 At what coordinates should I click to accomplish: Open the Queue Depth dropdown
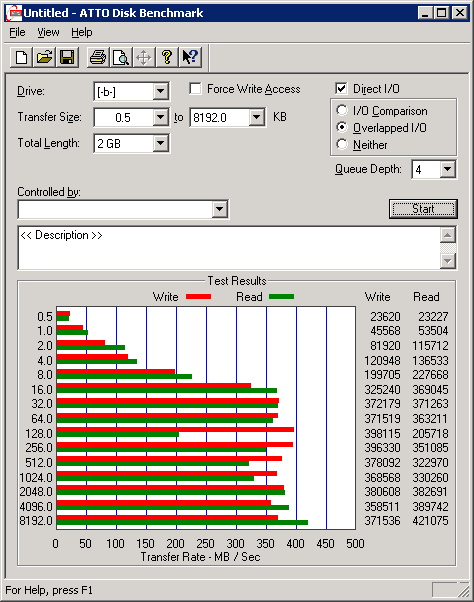448,169
